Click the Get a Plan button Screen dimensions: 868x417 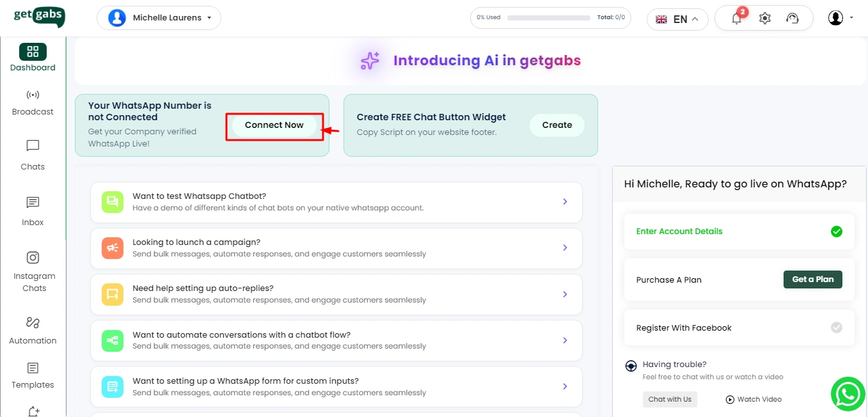(x=812, y=279)
